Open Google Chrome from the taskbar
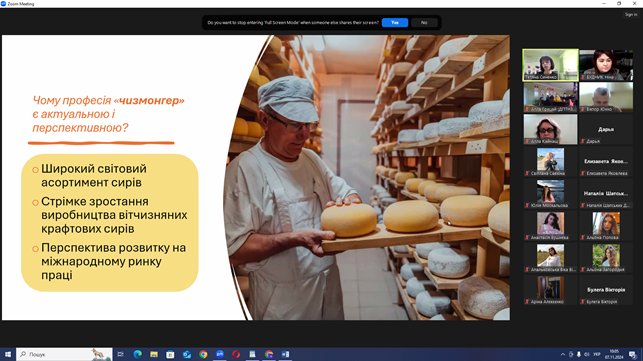The image size is (643, 361). pos(203,354)
